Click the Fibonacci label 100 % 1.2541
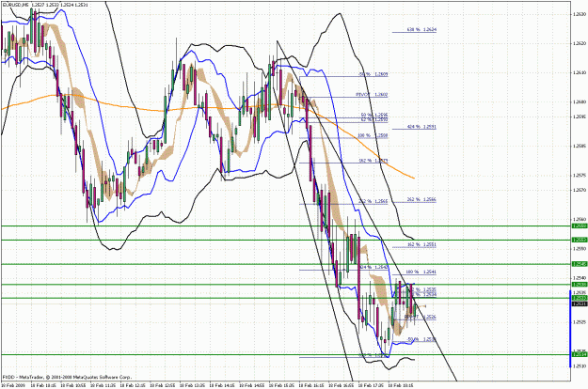The height and width of the screenshot is (389, 588). 421,272
